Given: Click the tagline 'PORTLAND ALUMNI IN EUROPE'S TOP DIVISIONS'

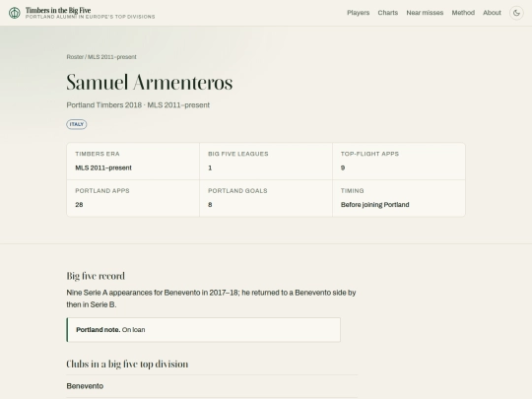Looking at the screenshot, I should (91, 17).
